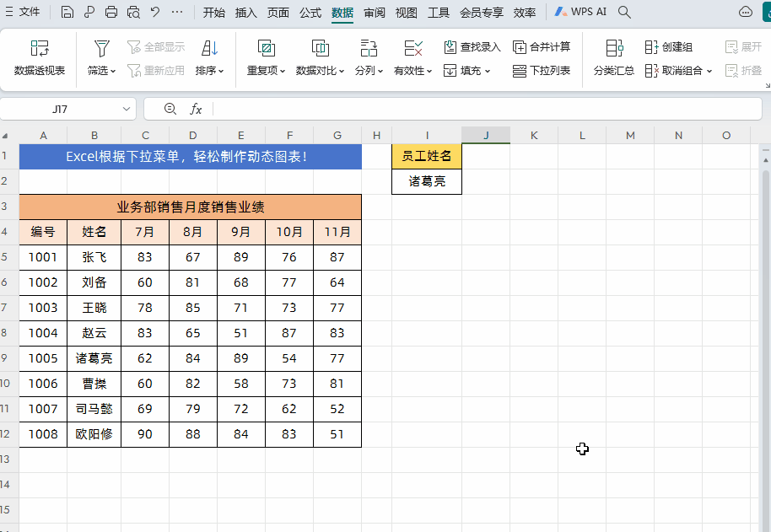Switch to the 公式 tab

[310, 13]
